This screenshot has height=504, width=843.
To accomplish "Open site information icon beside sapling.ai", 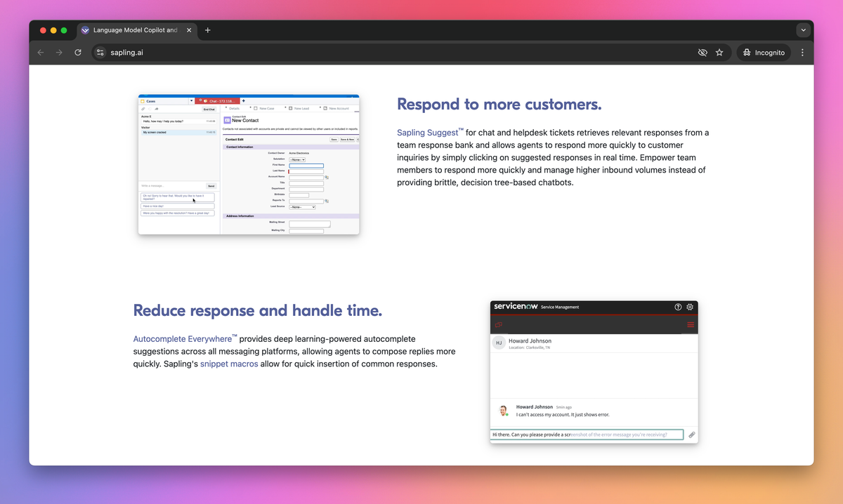I will pos(100,53).
